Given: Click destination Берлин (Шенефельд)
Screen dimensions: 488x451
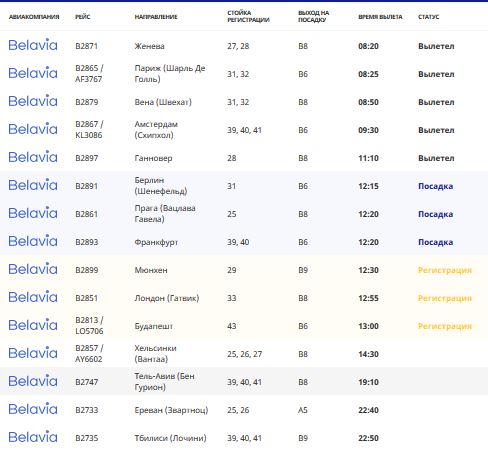Looking at the screenshot, I should (161, 186).
